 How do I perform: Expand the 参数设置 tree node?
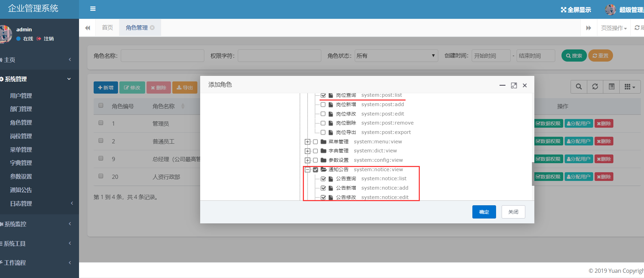(308, 160)
